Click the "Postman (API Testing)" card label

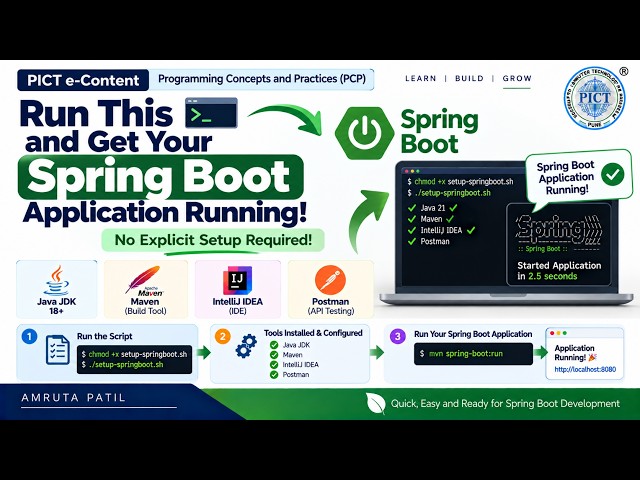coord(331,306)
